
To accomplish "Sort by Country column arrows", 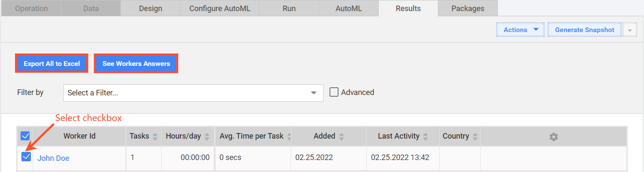I will [x=475, y=136].
